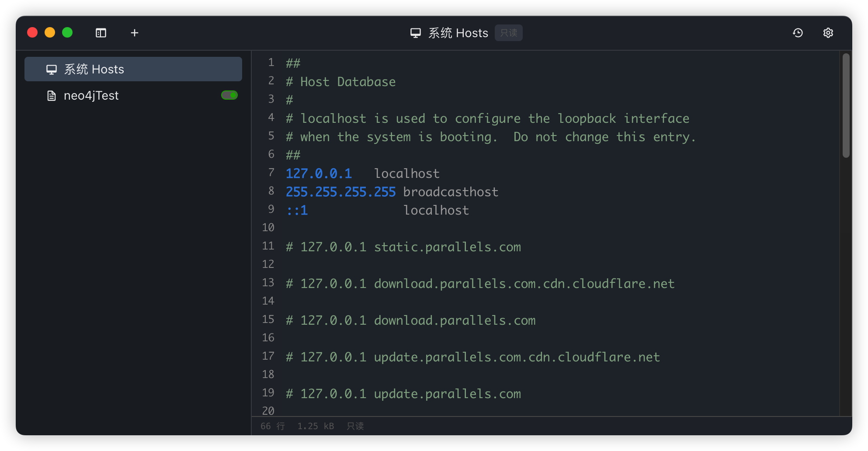The width and height of the screenshot is (868, 451).
Task: Click the 只读 badge in title bar
Action: tap(508, 33)
